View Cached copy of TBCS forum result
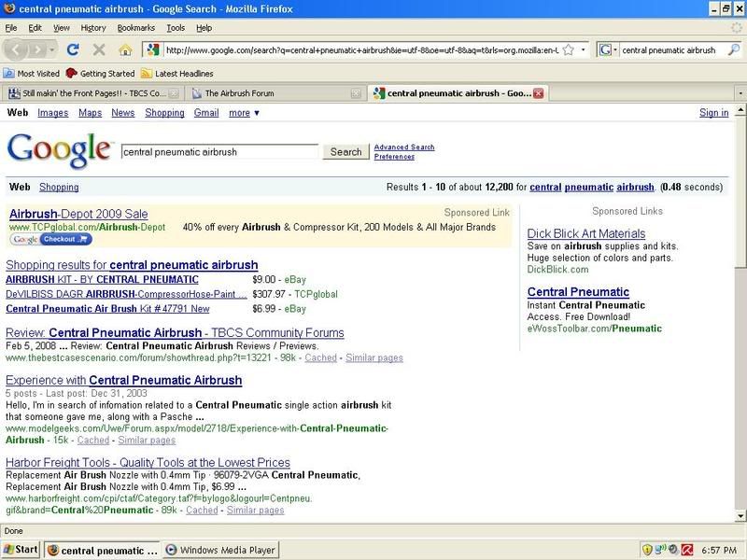This screenshot has width=747, height=560. (320, 357)
